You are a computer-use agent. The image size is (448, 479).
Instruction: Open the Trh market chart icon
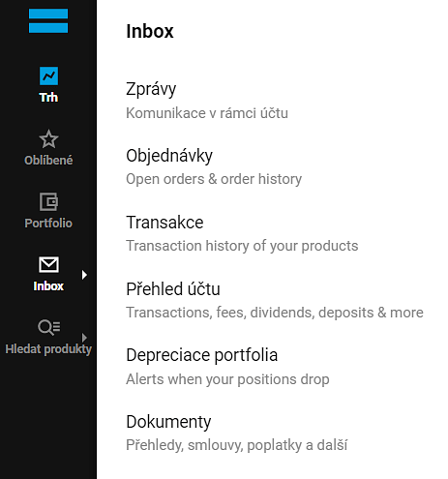point(48,76)
